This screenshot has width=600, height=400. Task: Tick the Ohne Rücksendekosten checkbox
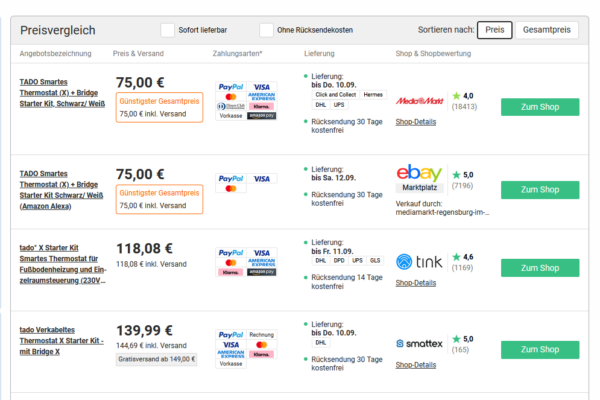pos(266,30)
